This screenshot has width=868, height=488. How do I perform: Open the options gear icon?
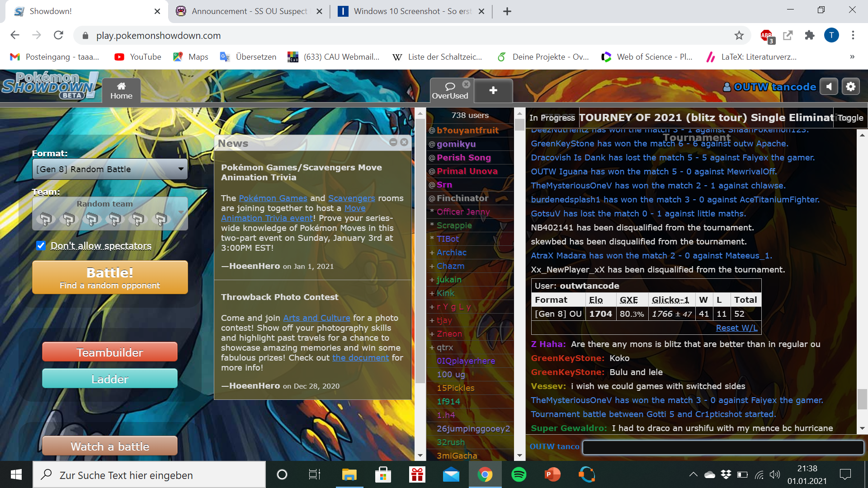click(850, 86)
